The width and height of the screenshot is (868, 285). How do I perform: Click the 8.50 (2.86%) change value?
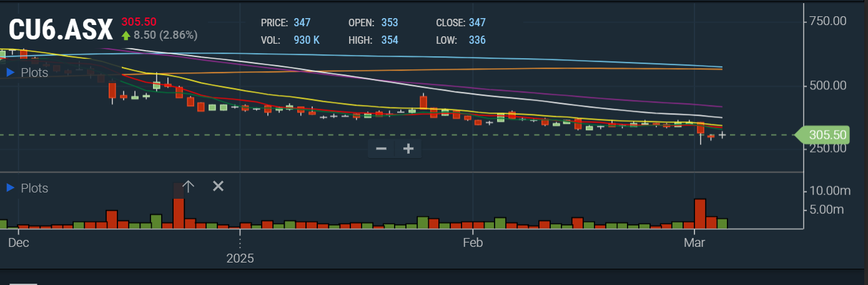point(165,35)
